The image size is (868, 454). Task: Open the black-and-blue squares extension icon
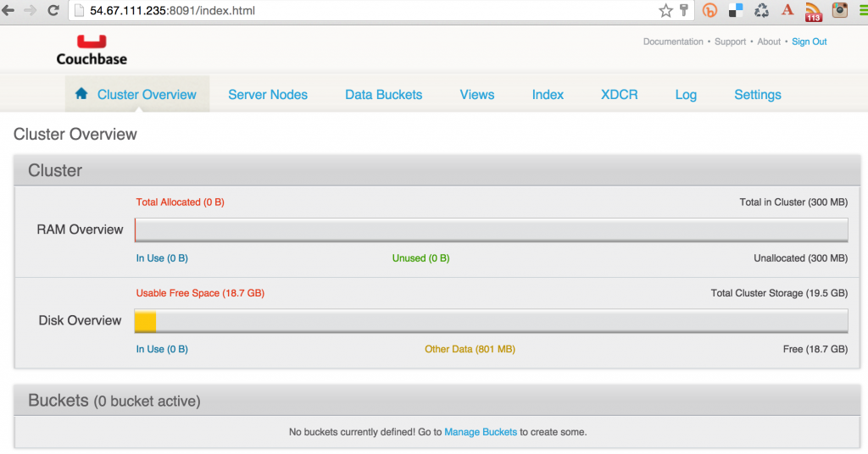[x=736, y=10]
